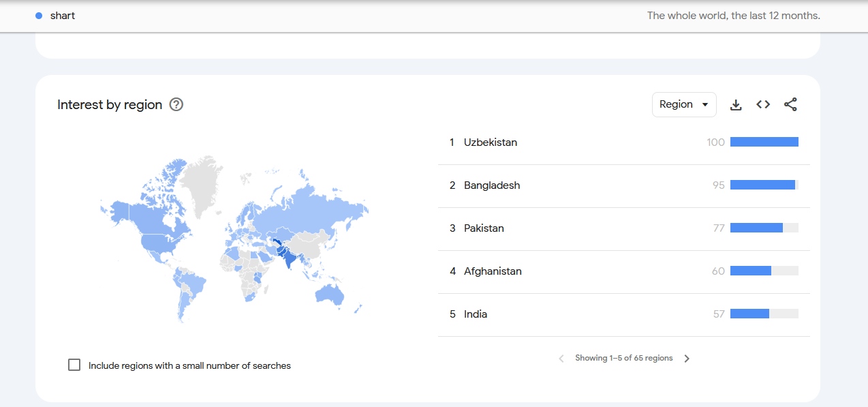Click the Bangladesh 95 bar
The height and width of the screenshot is (407, 868).
coord(764,185)
